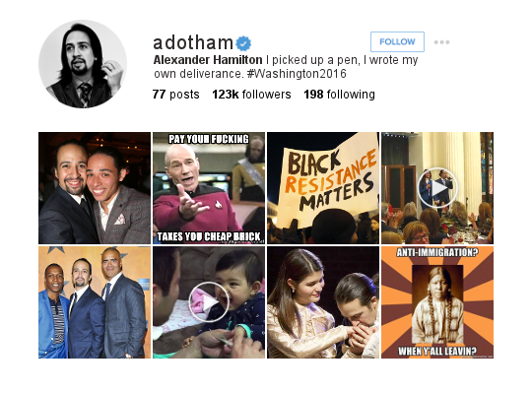The image size is (532, 394).
Task: View the 123k followers list
Action: tap(251, 95)
